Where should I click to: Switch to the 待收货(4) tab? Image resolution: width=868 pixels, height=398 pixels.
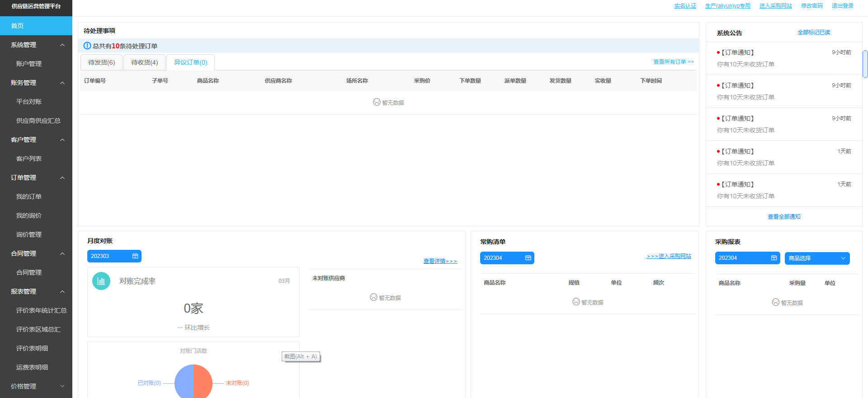tap(145, 62)
